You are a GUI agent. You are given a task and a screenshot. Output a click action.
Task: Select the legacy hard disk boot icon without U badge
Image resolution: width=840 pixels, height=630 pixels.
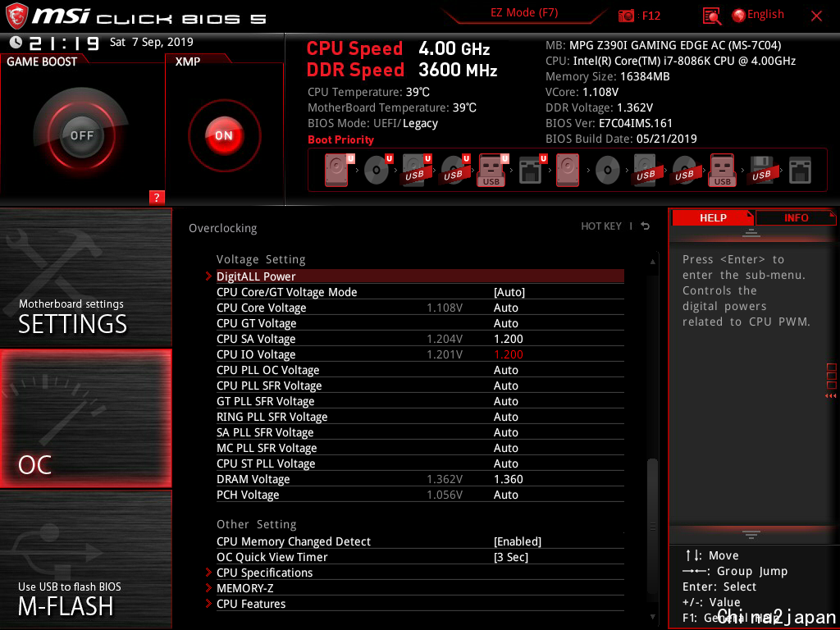click(568, 170)
